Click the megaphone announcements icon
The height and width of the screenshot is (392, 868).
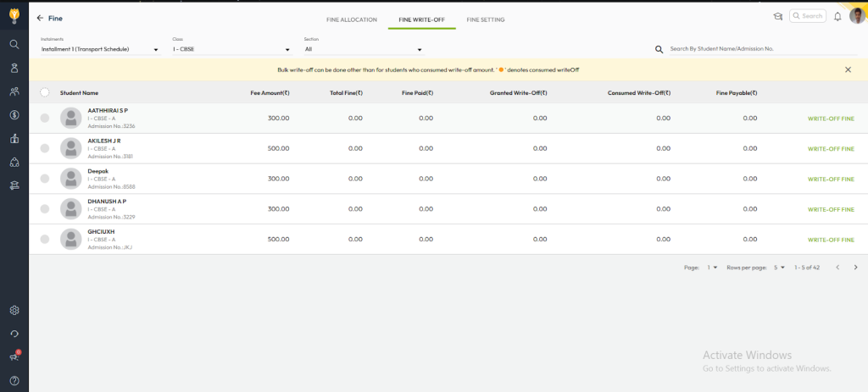click(x=14, y=357)
